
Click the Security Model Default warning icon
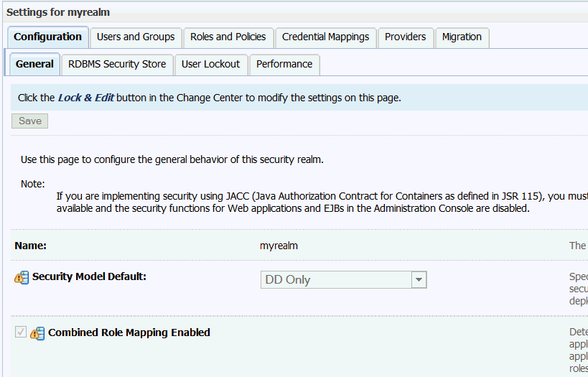click(x=22, y=278)
